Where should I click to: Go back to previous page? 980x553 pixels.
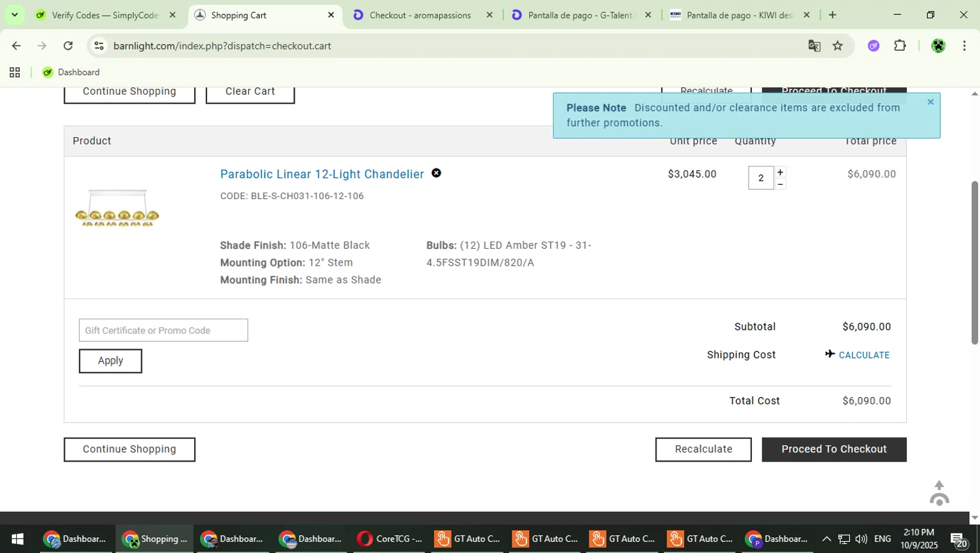16,46
